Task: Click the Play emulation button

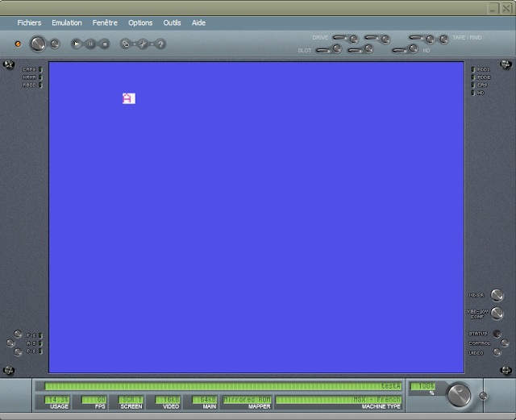Action: 77,44
